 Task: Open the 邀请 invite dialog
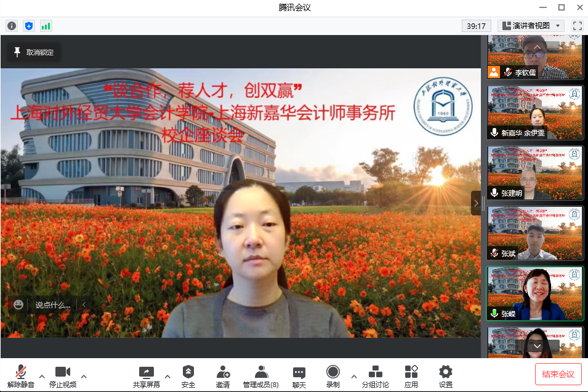[223, 376]
